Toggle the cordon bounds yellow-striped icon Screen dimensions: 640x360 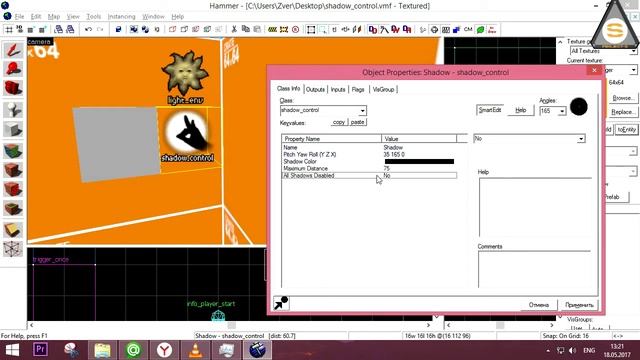(x=272, y=29)
